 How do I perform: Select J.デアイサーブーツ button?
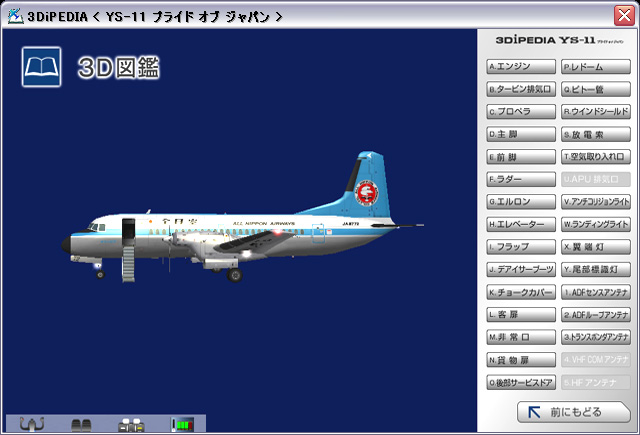pyautogui.click(x=521, y=269)
